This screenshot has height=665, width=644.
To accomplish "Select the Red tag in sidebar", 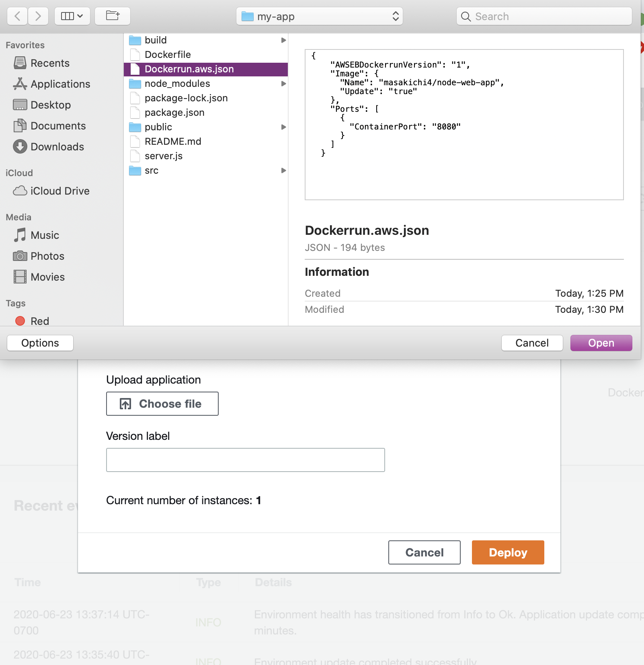I will pos(39,321).
